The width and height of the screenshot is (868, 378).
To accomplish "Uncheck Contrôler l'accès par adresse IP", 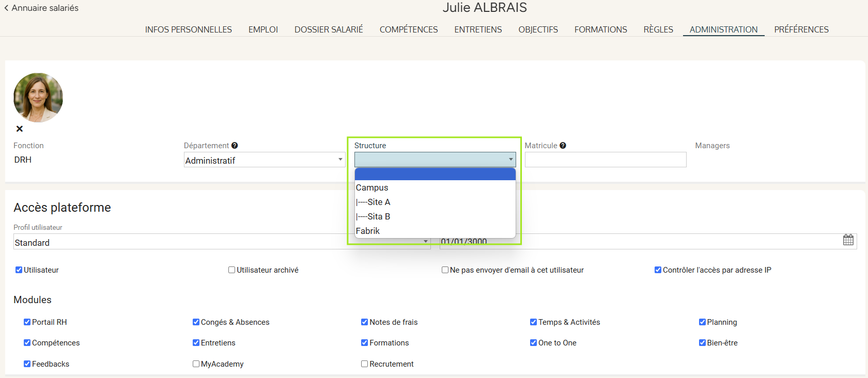I will (x=658, y=270).
